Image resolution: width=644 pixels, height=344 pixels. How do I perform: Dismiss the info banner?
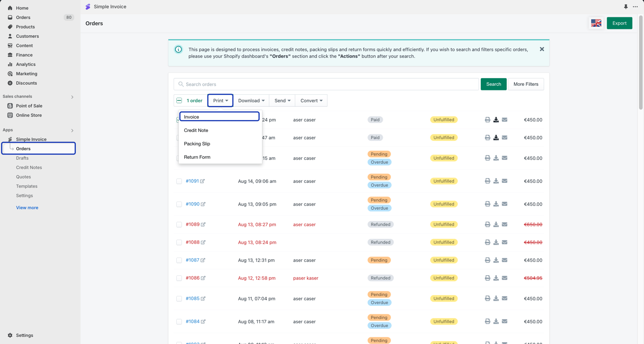coord(542,49)
